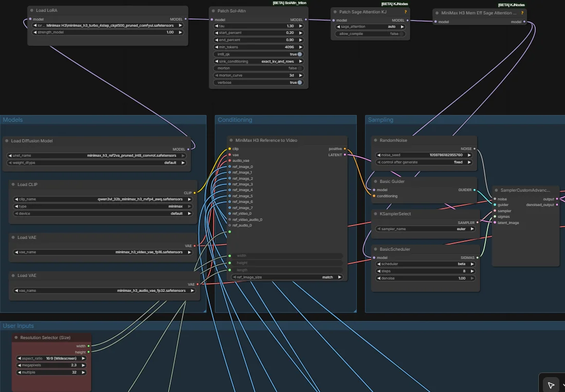Open control after generate dropdown showing fixed

[x=424, y=162]
